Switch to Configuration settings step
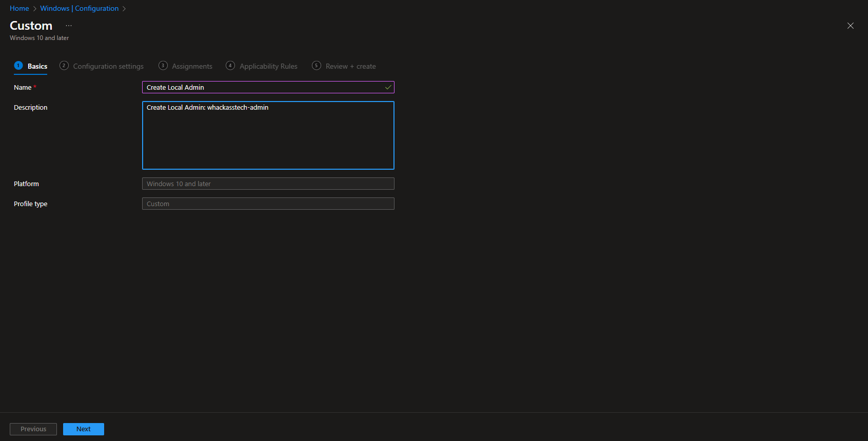 pyautogui.click(x=102, y=66)
